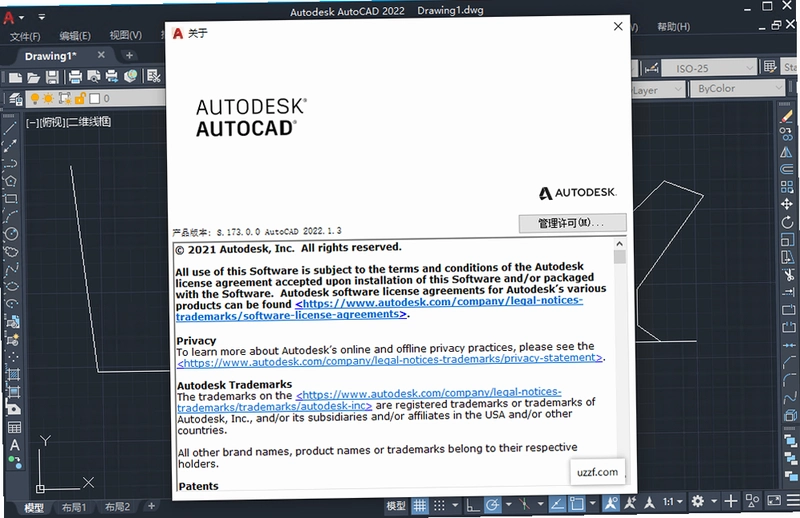Open the Quick Access Toolbar customize arrow

coord(42,17)
